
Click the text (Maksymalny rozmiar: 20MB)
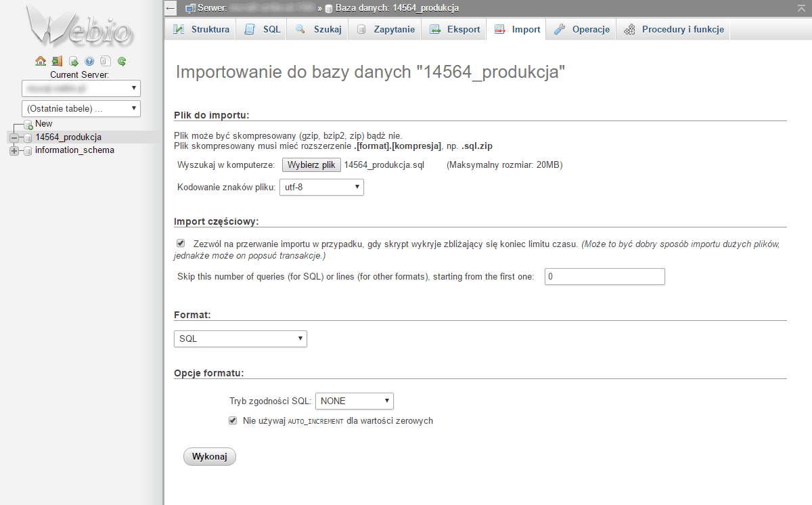tap(505, 164)
